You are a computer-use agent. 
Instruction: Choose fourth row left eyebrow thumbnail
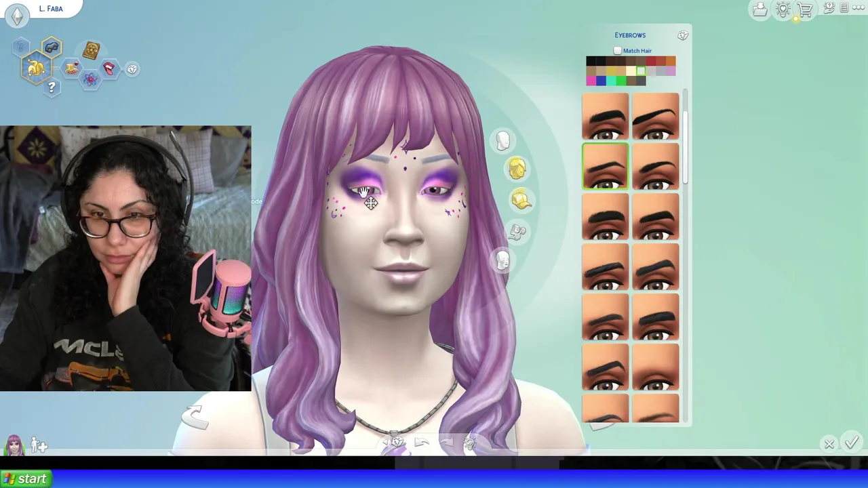(605, 267)
